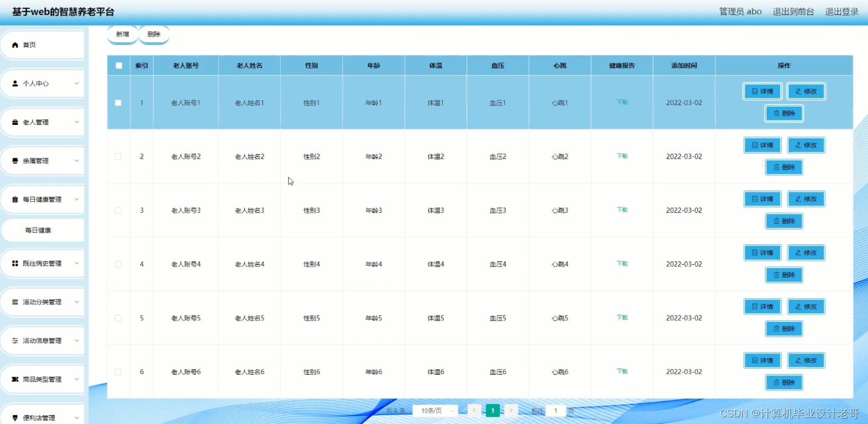Image resolution: width=868 pixels, height=424 pixels.
Task: Click the jump-to-page input field
Action: [556, 411]
